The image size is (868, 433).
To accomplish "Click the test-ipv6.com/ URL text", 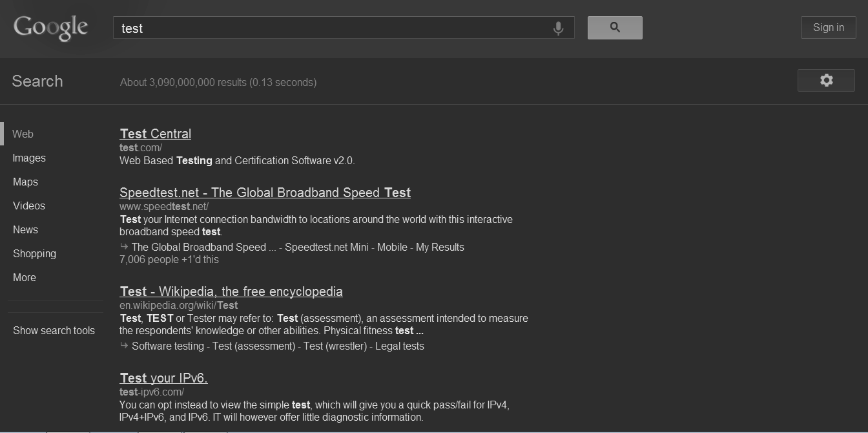I will (x=152, y=392).
